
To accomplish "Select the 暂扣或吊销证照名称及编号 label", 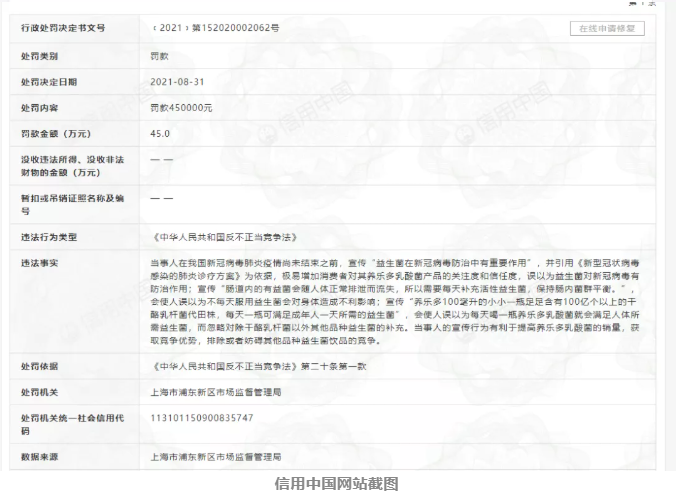I will (x=72, y=204).
